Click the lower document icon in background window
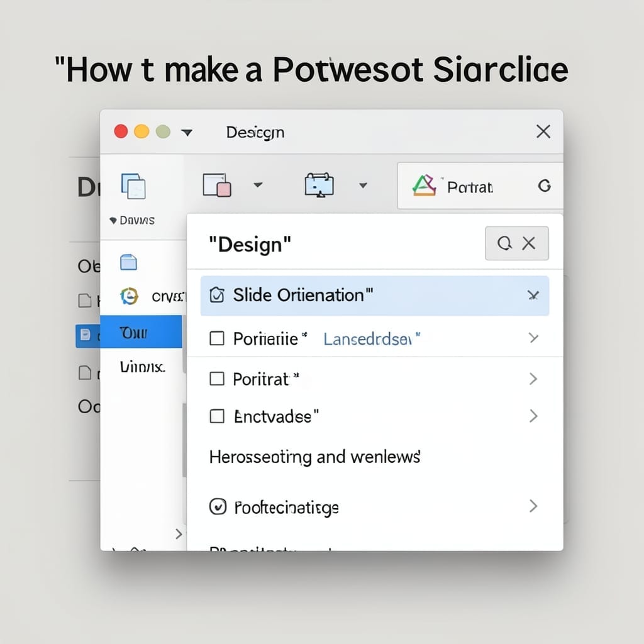The image size is (644, 644). tap(85, 373)
